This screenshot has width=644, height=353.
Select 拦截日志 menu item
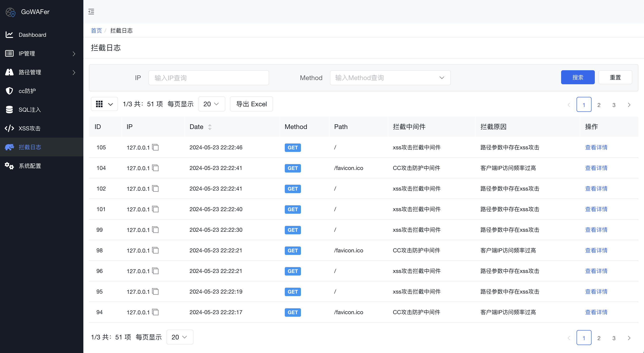41,147
